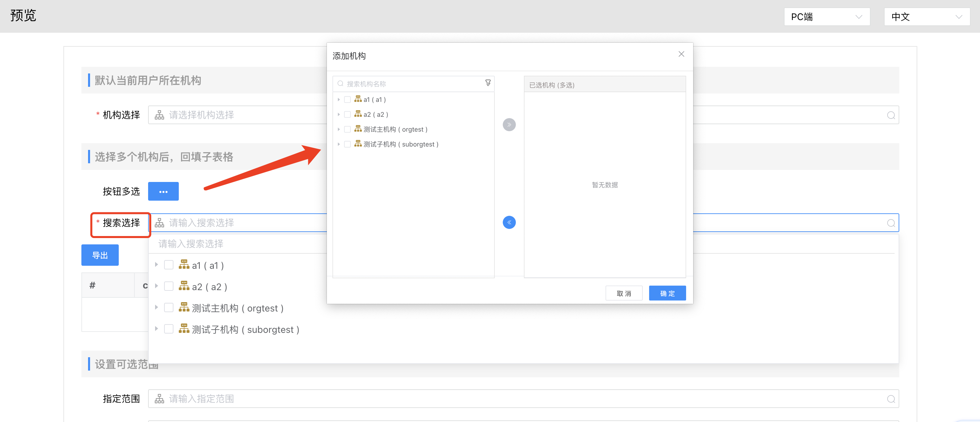Click the blue move-left double arrow button
This screenshot has width=980, height=422.
(x=509, y=222)
